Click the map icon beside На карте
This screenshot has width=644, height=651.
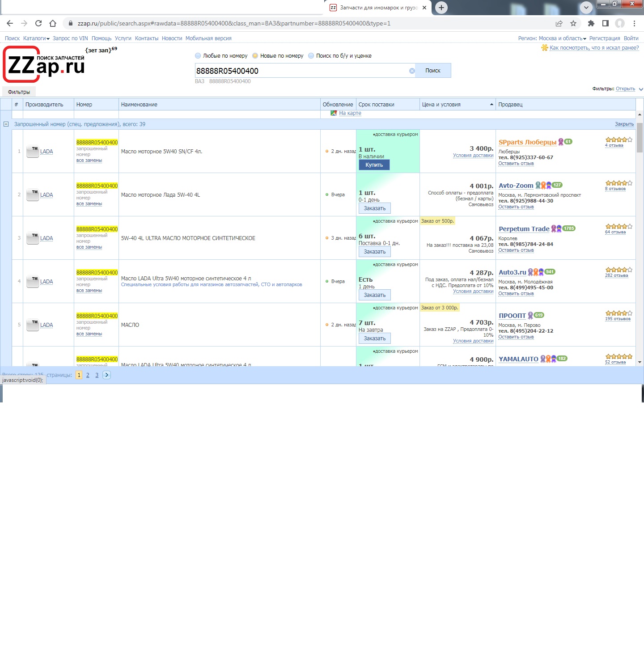(x=334, y=113)
